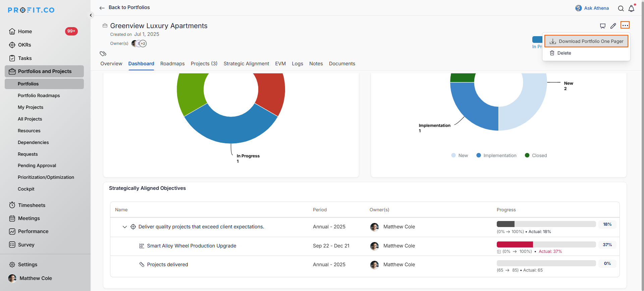Screen dimensions: 644x291
Task: Click the tags icon under Owner(s)
Action: (x=103, y=54)
